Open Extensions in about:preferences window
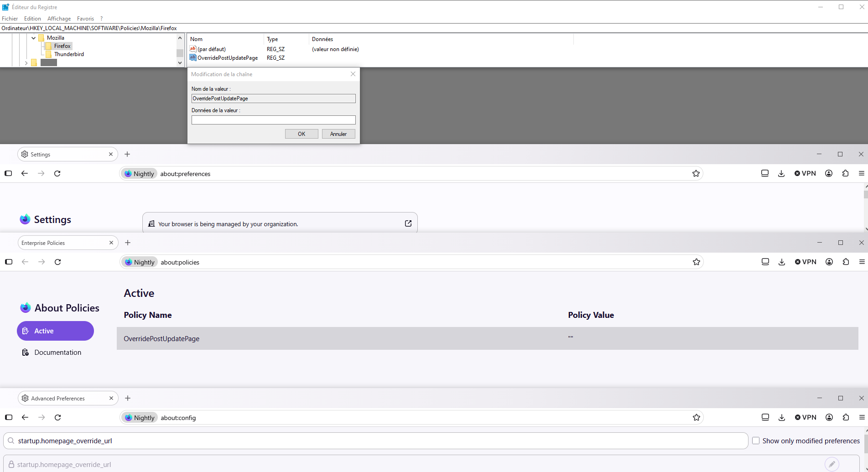 pos(845,173)
